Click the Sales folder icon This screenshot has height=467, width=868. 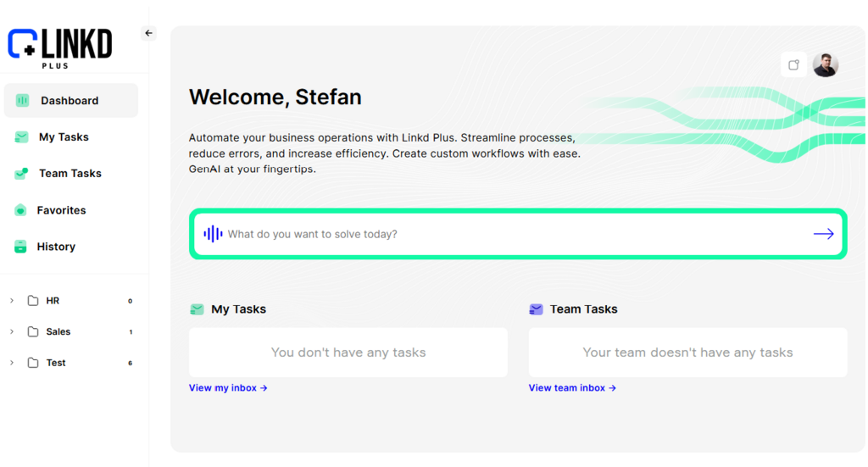coord(33,332)
